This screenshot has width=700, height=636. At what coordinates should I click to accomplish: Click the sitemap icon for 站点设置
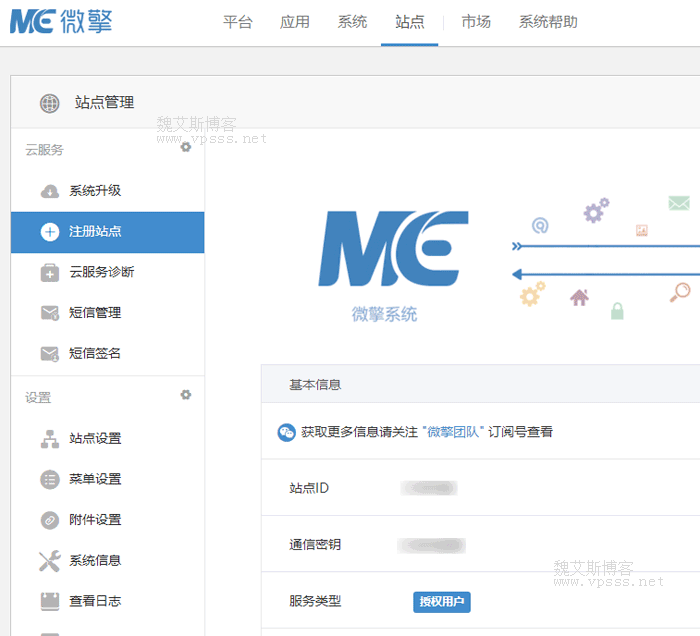point(50,439)
